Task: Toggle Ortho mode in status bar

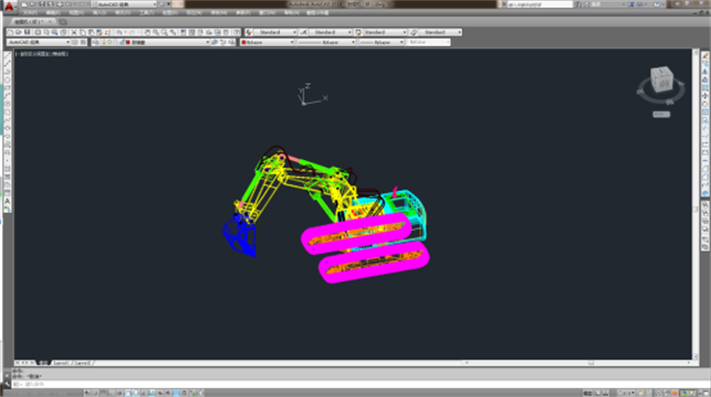Action: pos(112,393)
